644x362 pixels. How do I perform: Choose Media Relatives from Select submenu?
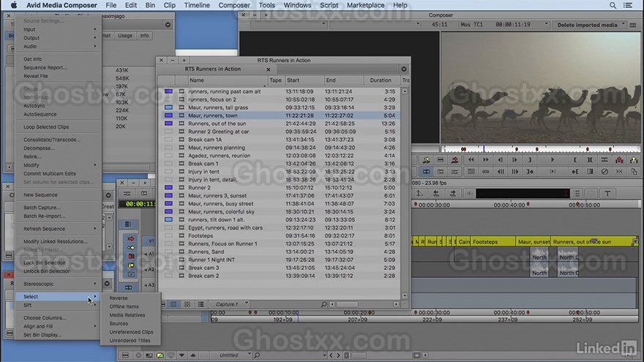point(127,315)
